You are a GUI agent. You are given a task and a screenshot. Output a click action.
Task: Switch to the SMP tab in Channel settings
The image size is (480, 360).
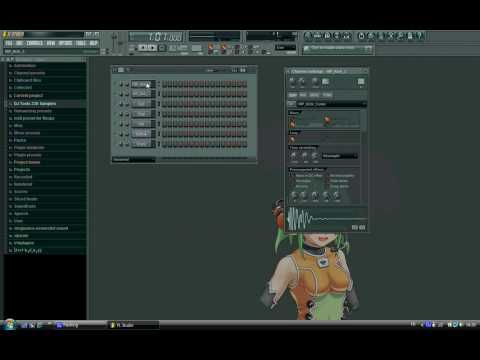[293, 95]
